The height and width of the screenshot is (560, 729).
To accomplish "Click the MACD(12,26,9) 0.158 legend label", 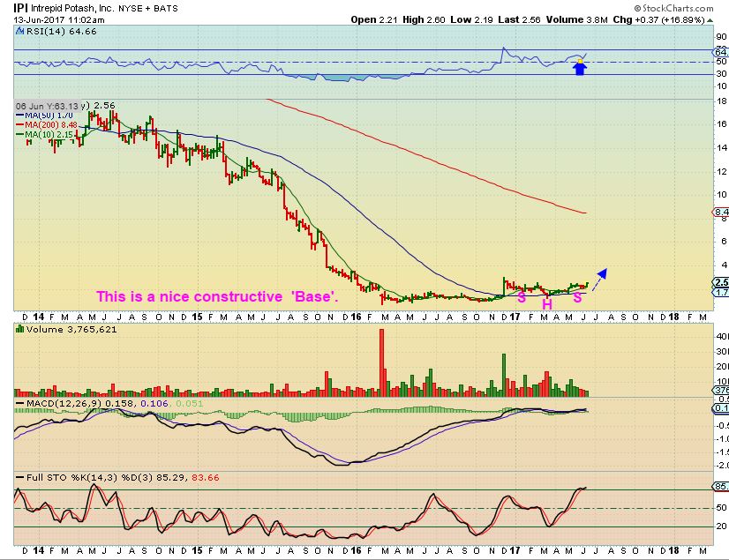I will pyautogui.click(x=81, y=403).
